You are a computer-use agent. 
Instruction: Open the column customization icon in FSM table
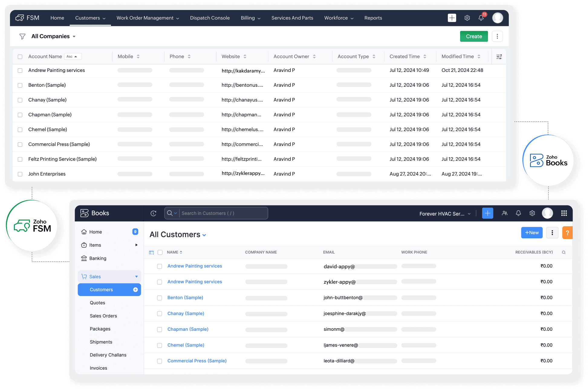coord(499,57)
